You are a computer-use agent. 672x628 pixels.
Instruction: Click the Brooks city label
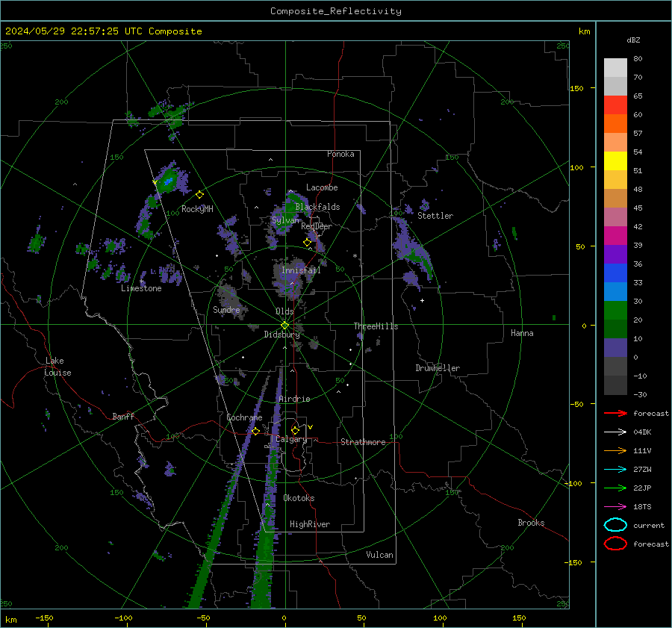click(x=531, y=523)
